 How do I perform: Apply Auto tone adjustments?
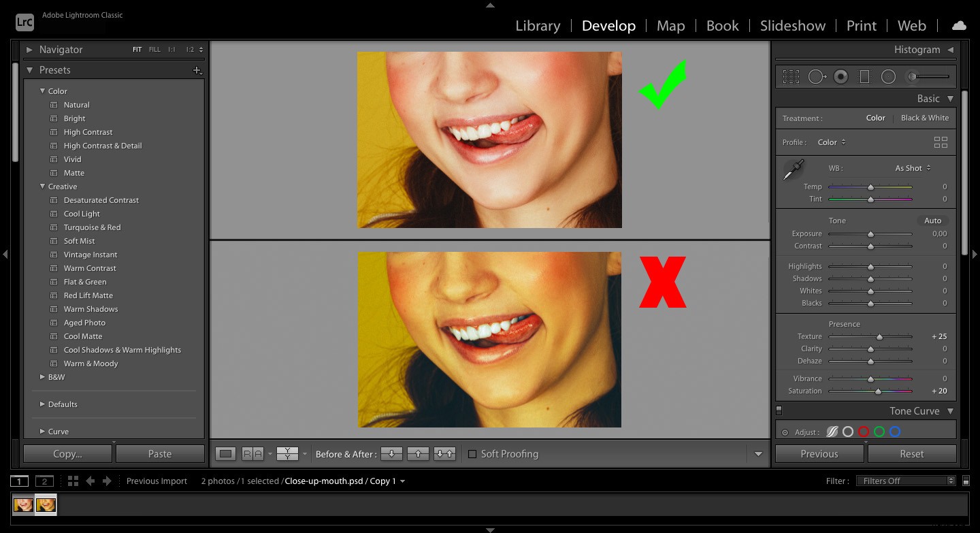click(932, 220)
